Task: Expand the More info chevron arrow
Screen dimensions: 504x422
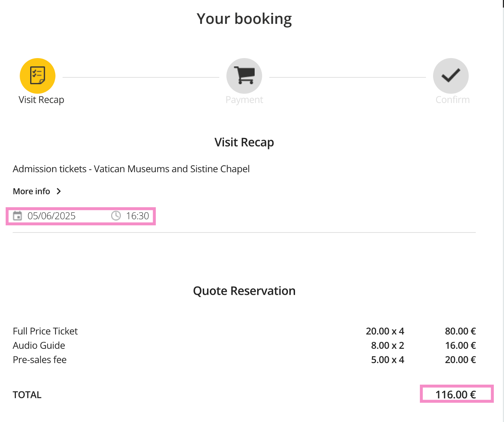Action: click(58, 191)
